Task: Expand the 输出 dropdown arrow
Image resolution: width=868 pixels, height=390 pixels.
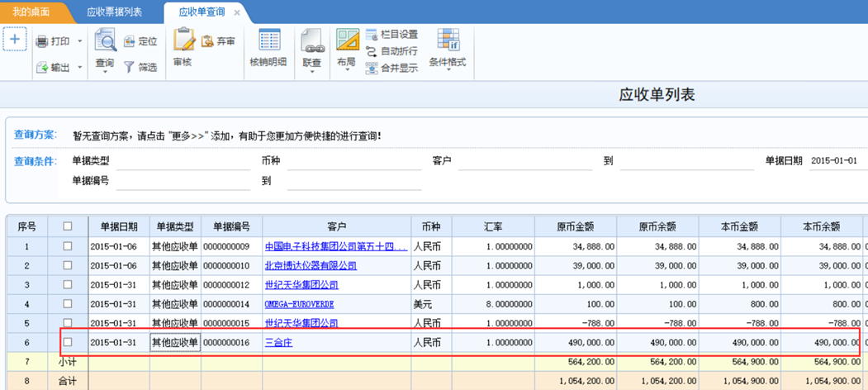Action: pyautogui.click(x=80, y=68)
